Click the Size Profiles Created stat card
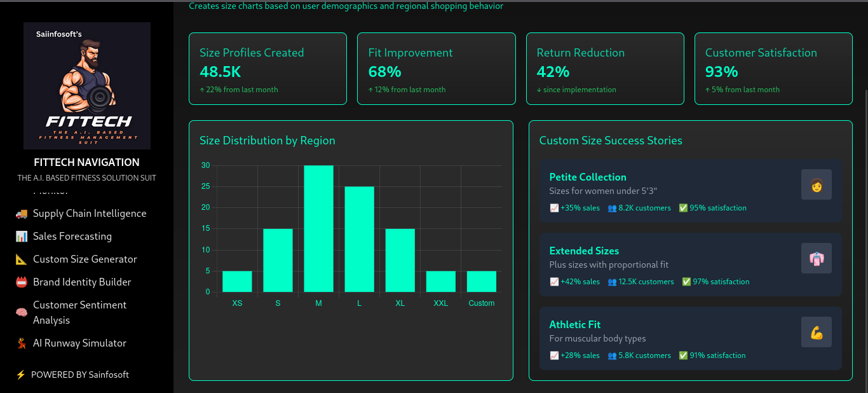This screenshot has height=393, width=868. (268, 69)
